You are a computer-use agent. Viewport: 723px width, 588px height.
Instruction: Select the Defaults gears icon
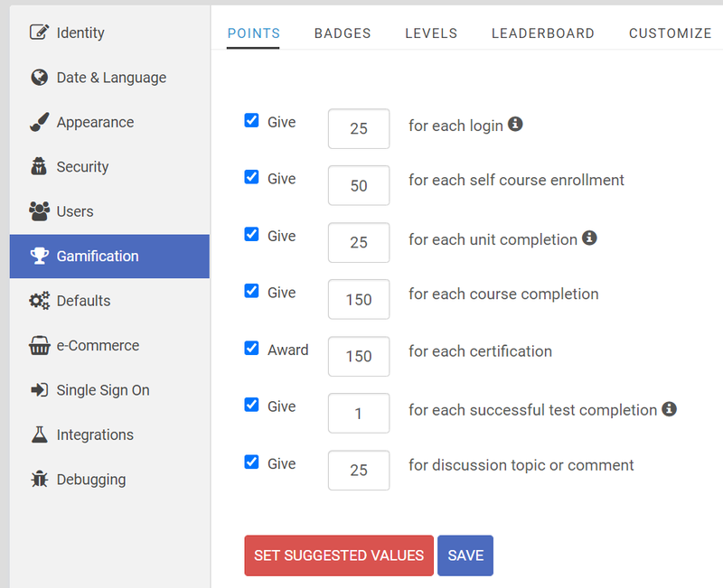39,301
